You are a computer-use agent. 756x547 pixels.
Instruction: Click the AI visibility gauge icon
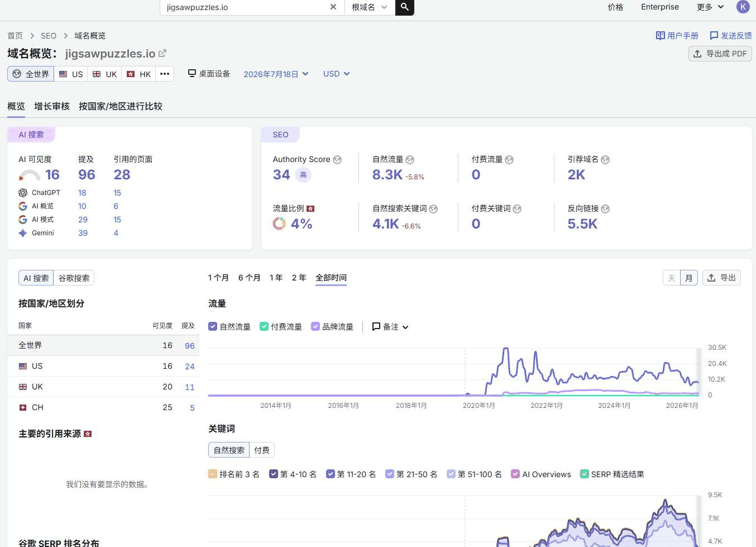[x=29, y=175]
